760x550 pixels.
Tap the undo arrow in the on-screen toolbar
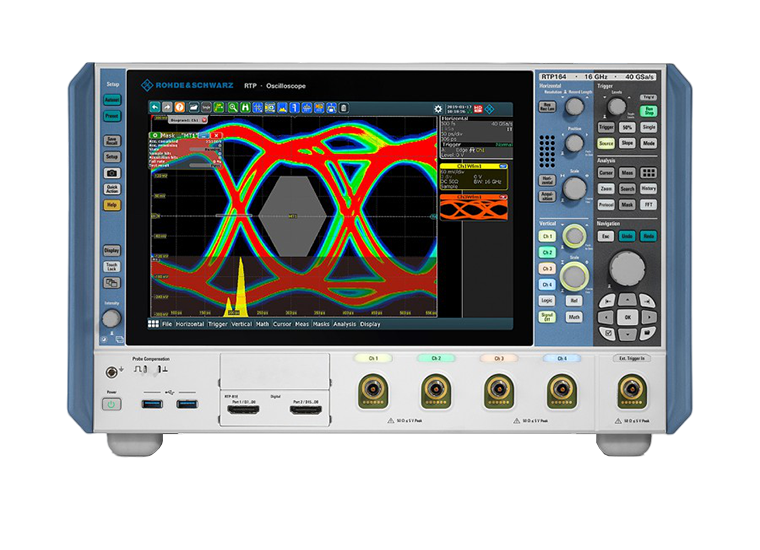155,108
